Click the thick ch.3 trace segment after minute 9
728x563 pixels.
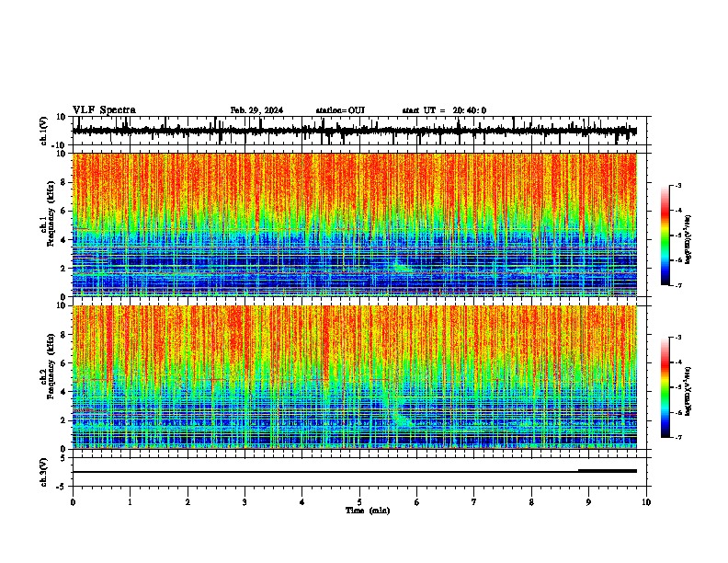pos(608,471)
